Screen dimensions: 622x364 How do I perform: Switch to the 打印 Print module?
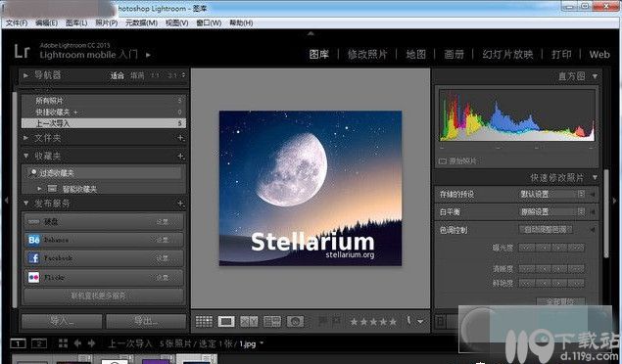[561, 54]
